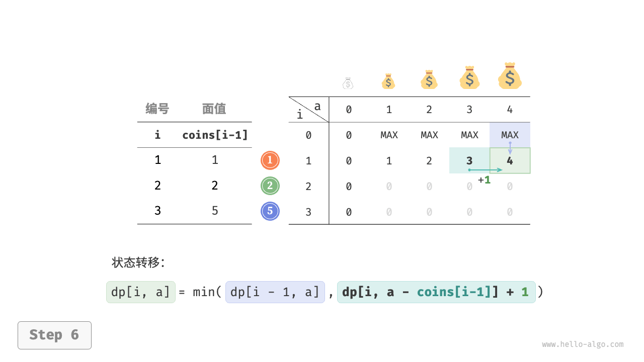The width and height of the screenshot is (644, 362).
Task: Click column header 4 in the dp table
Action: pyautogui.click(x=510, y=110)
